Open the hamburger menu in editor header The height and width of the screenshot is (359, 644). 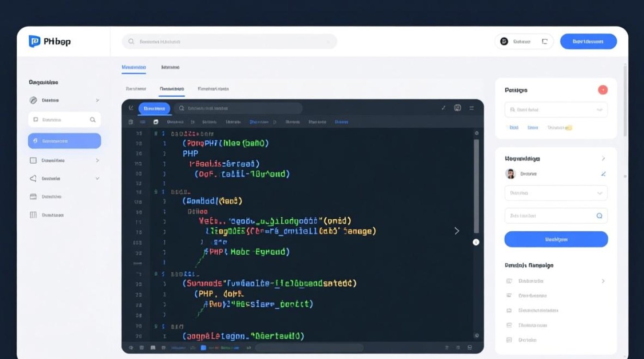pyautogui.click(x=472, y=108)
